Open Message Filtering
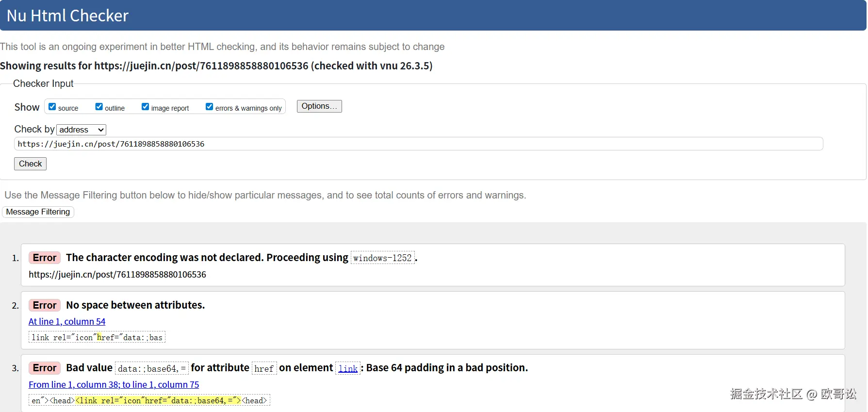Image resolution: width=868 pixels, height=412 pixels. (38, 212)
